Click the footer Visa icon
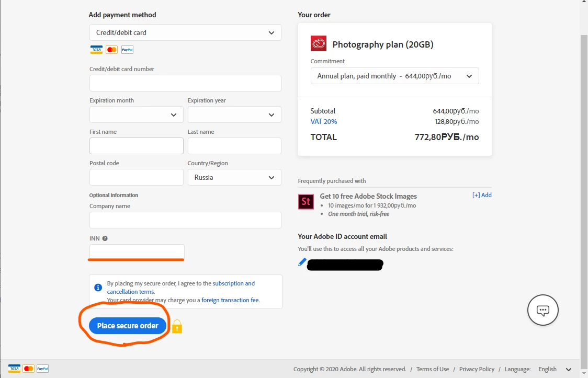 tap(14, 369)
